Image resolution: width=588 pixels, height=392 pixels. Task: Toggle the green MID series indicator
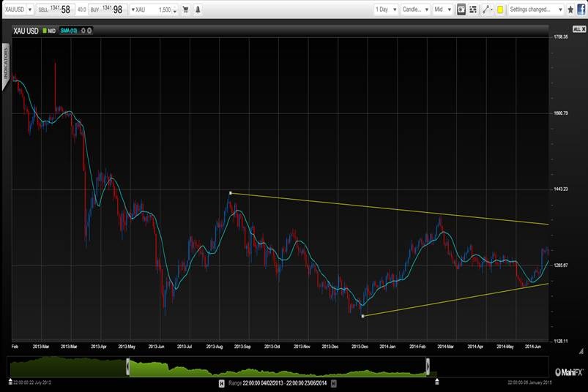48,31
